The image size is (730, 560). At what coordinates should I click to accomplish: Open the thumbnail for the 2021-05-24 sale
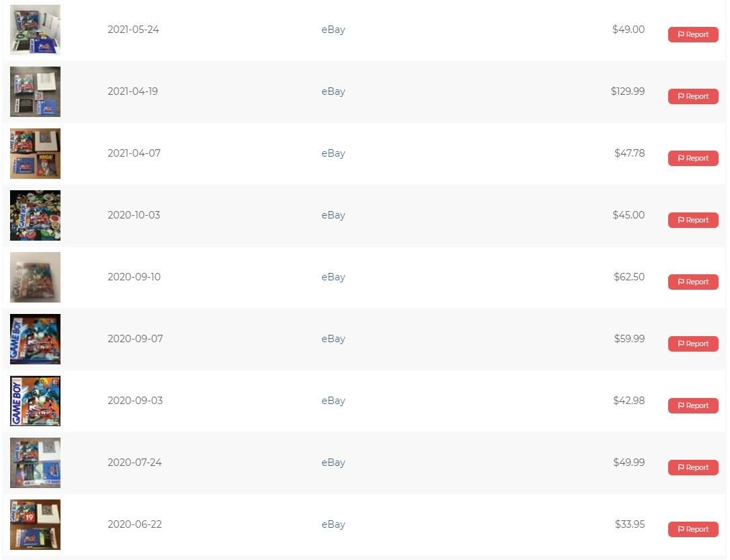[x=35, y=30]
